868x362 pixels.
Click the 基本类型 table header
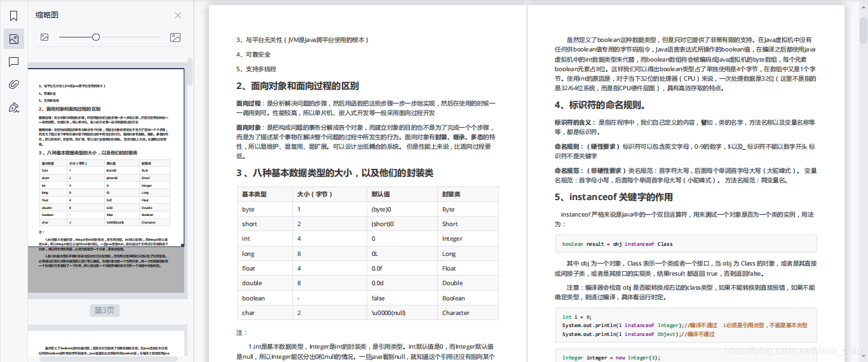[x=254, y=194]
